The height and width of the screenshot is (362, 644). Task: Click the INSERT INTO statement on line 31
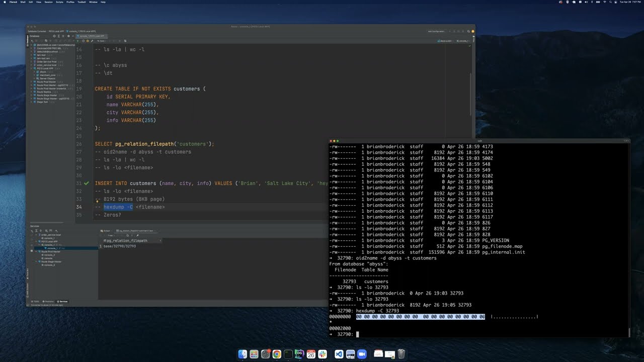click(x=211, y=184)
